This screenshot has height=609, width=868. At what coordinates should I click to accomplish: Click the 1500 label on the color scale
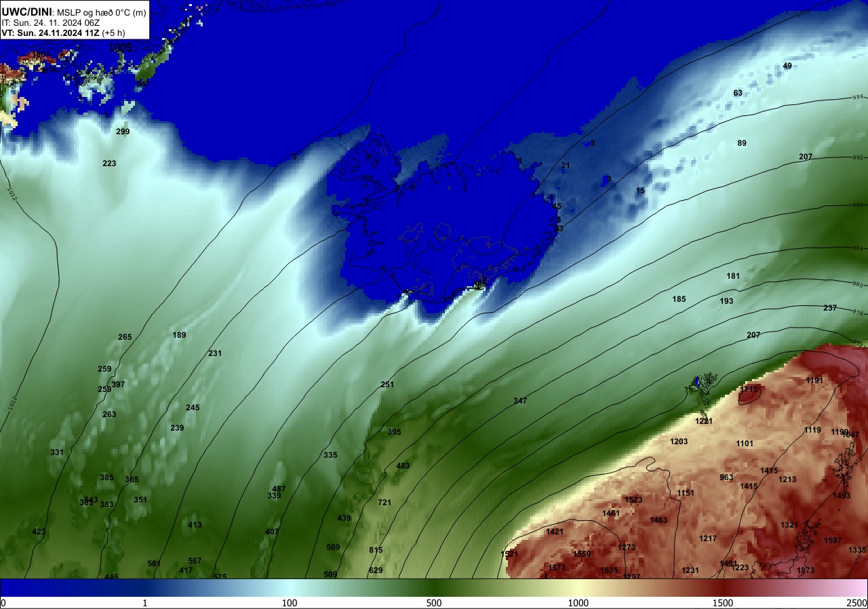(723, 603)
